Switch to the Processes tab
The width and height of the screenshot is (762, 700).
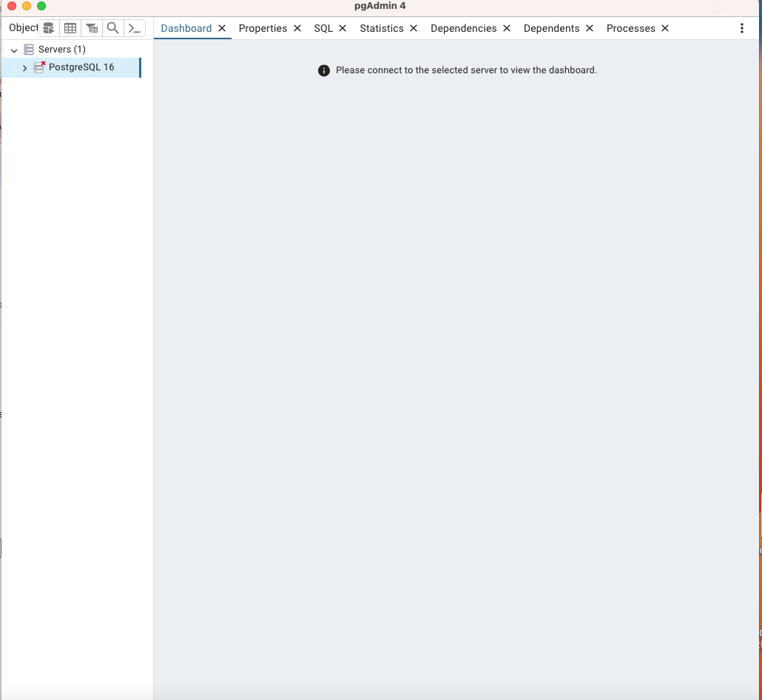pyautogui.click(x=630, y=28)
